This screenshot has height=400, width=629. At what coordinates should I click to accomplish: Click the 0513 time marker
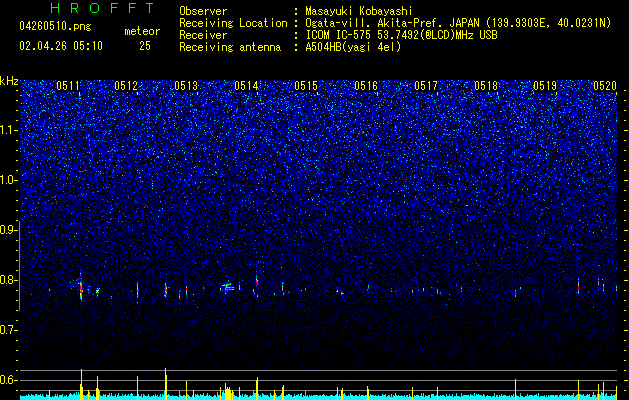[x=186, y=86]
